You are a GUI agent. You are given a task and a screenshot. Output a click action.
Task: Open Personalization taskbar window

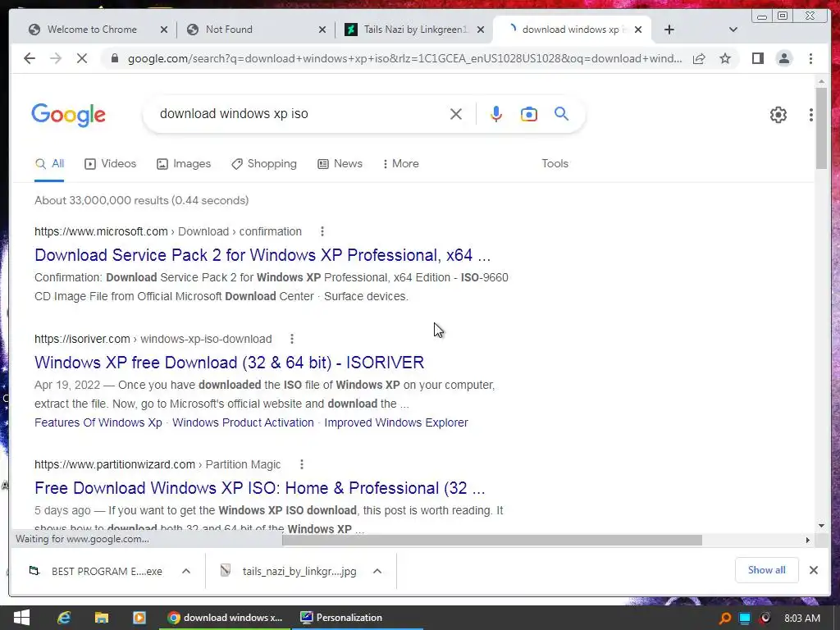[358, 618]
